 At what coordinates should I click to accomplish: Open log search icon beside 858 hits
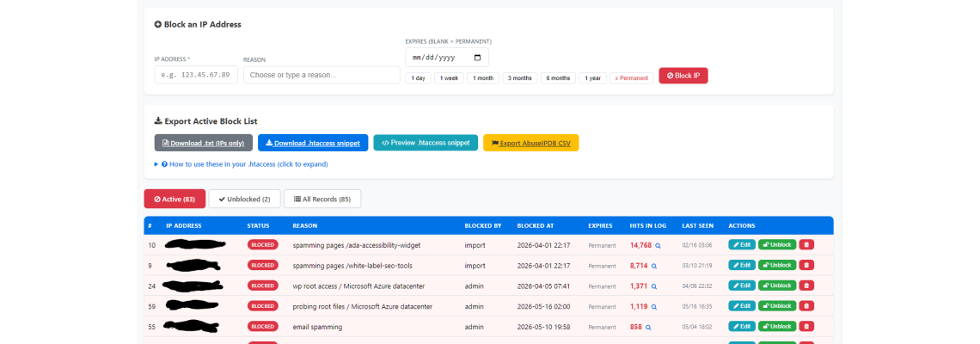point(648,327)
